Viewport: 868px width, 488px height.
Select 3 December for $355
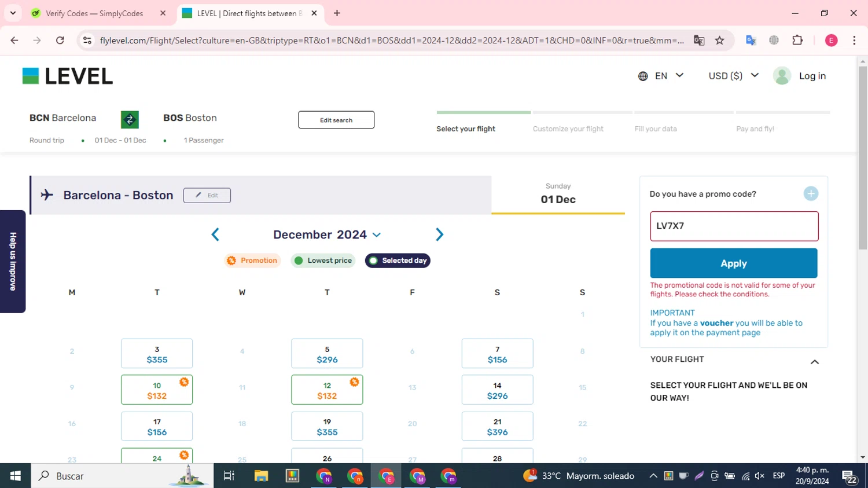(x=157, y=354)
